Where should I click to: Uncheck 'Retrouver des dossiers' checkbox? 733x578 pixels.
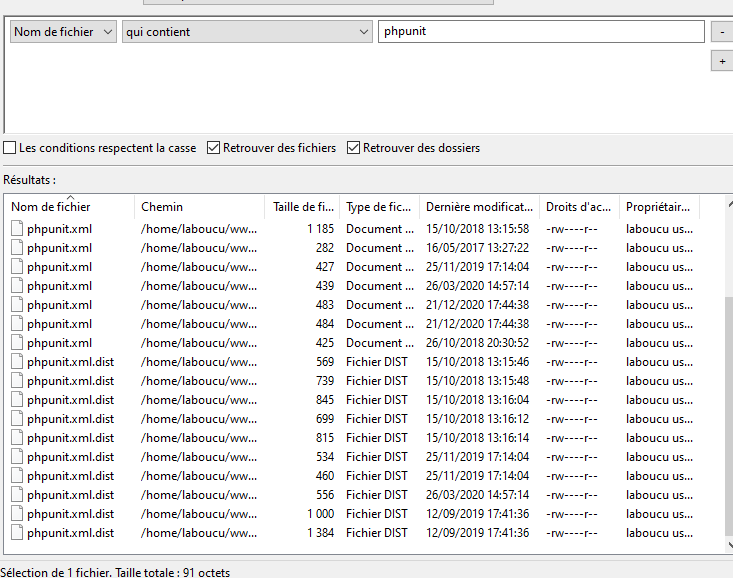click(x=353, y=148)
